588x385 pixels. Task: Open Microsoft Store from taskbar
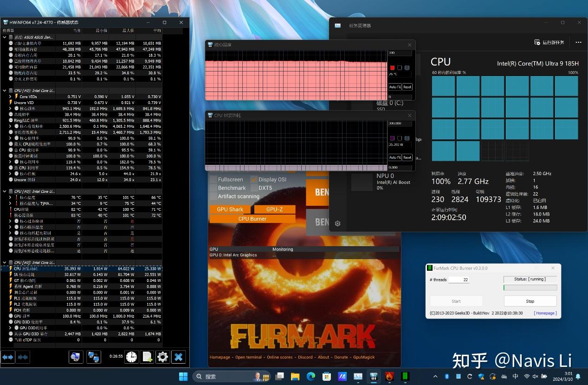tap(327, 376)
